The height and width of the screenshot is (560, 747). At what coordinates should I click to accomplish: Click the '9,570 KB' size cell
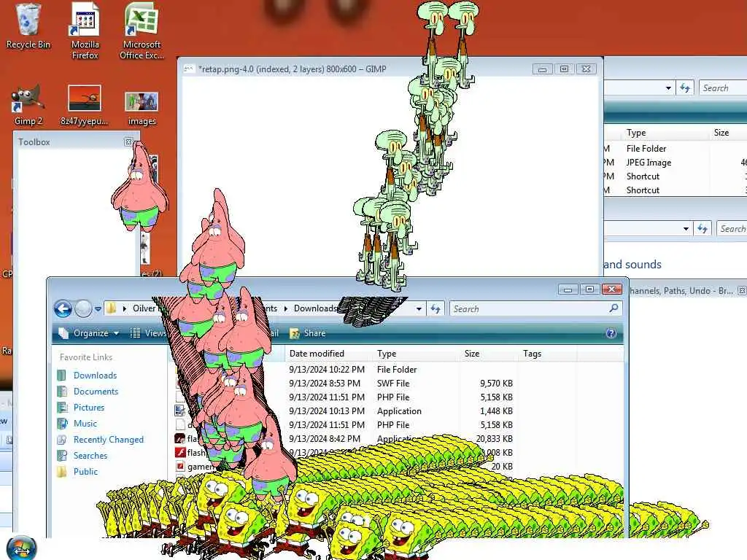point(496,384)
